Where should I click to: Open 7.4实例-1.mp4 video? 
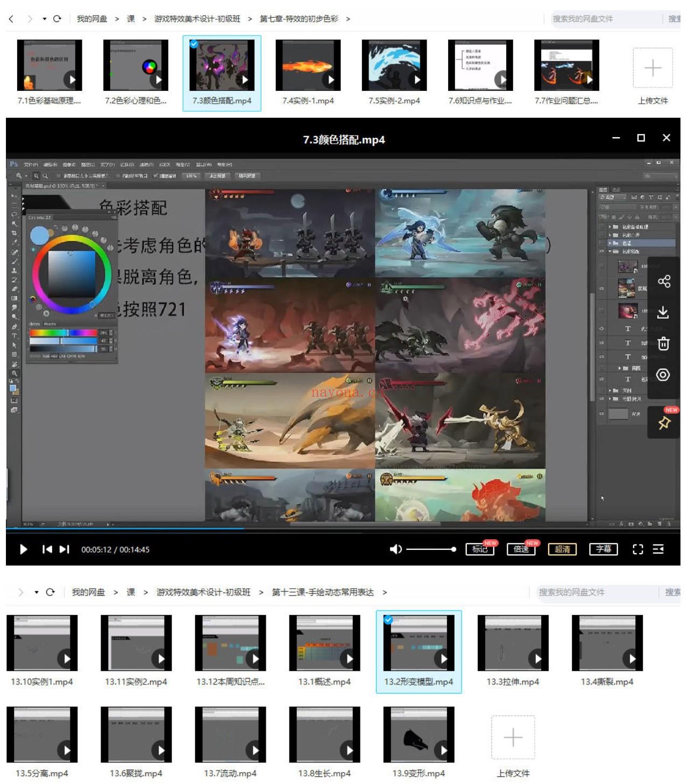pos(308,65)
